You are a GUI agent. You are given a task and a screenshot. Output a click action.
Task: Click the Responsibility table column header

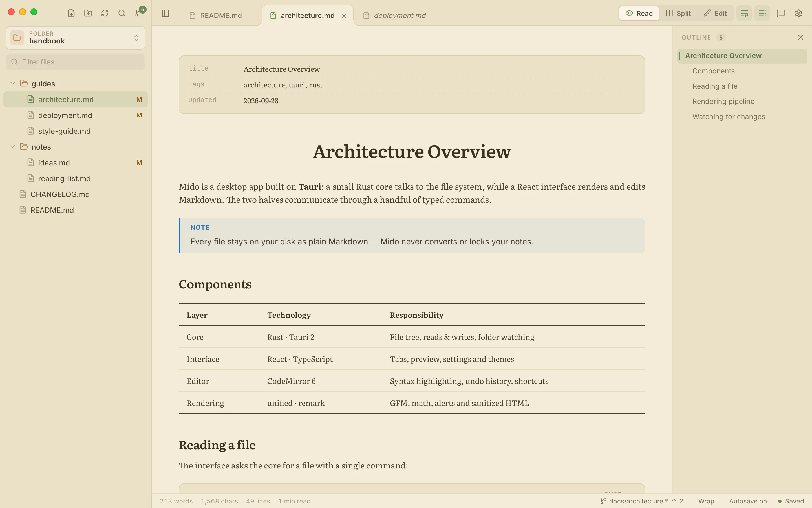416,315
